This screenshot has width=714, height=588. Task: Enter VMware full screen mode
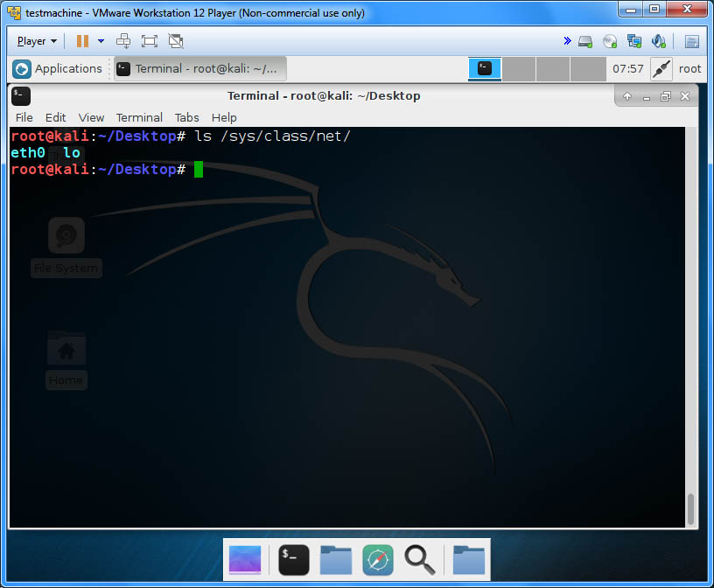click(x=150, y=41)
